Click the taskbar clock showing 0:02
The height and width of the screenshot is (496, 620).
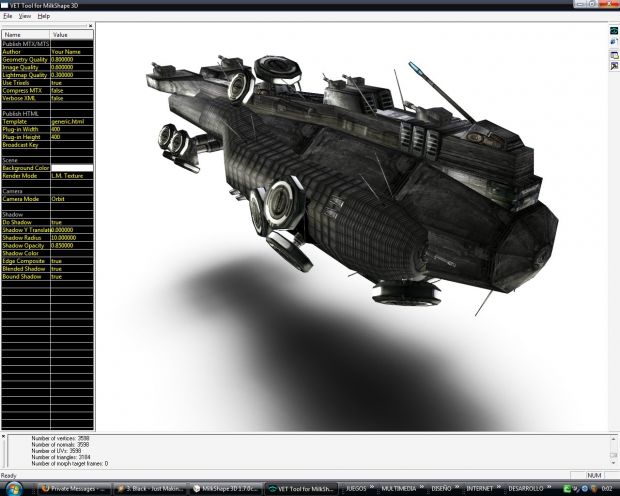pos(607,489)
